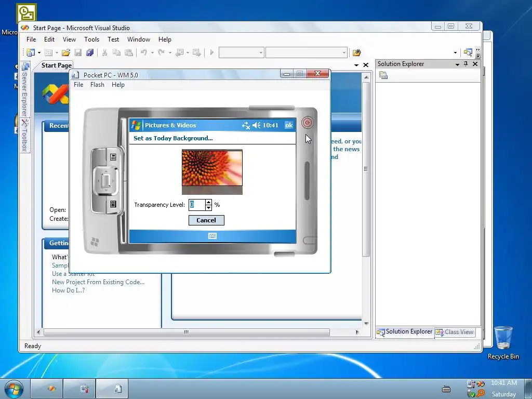Click the Start Page horizontal scrollbar

[x=187, y=332]
